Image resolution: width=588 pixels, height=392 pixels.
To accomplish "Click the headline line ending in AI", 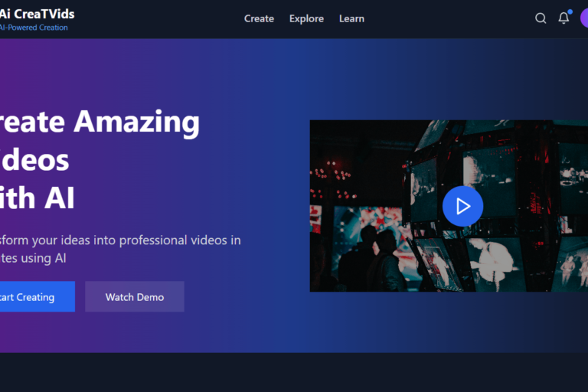I will coord(37,198).
